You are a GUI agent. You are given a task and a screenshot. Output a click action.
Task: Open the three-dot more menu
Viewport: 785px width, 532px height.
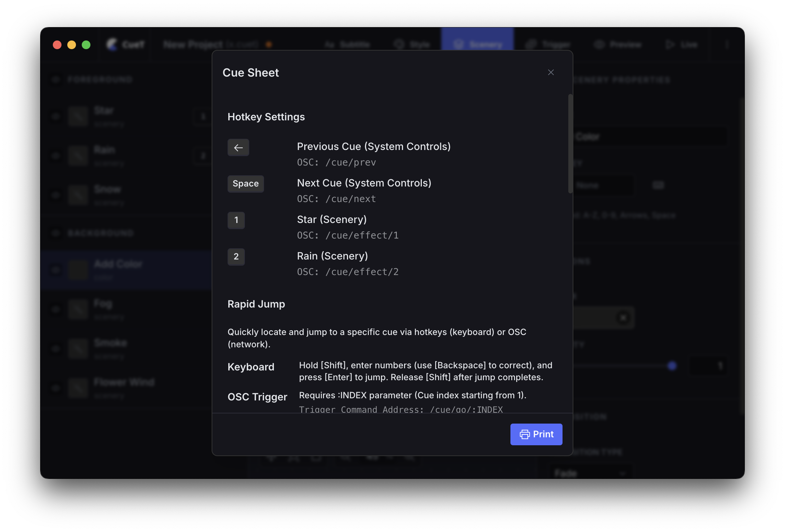point(726,44)
